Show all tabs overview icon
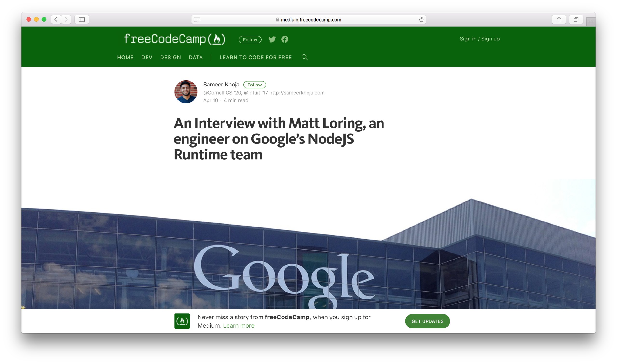This screenshot has height=364, width=617. [x=576, y=19]
